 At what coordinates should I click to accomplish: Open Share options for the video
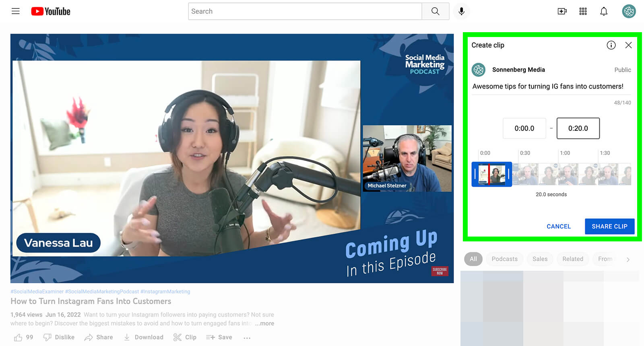tap(99, 337)
